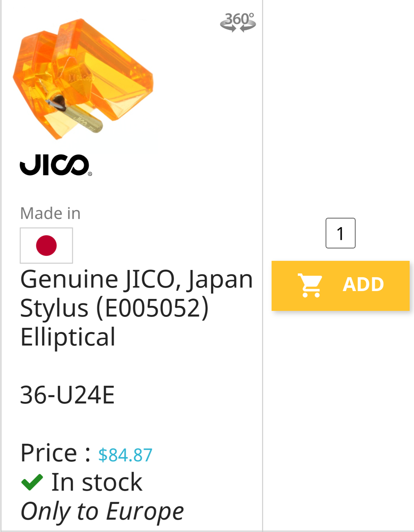Click the green in-stock checkmark

[32, 482]
